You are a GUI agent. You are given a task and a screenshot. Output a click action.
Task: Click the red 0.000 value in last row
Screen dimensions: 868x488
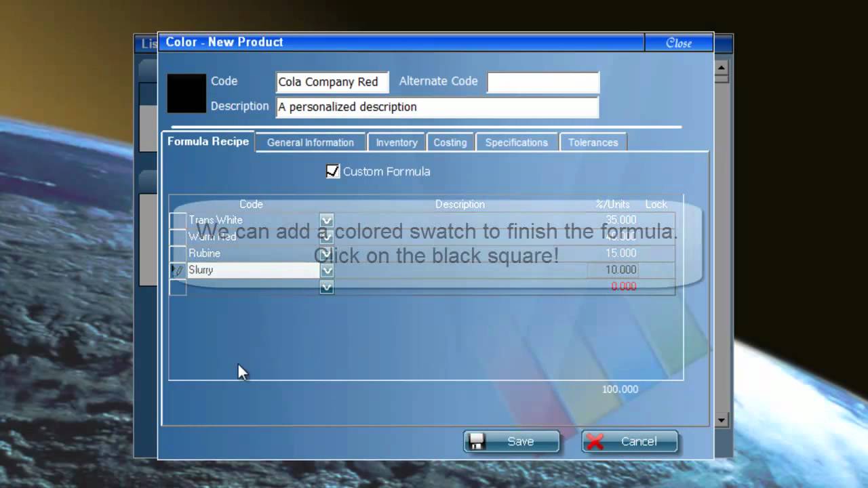pyautogui.click(x=623, y=287)
